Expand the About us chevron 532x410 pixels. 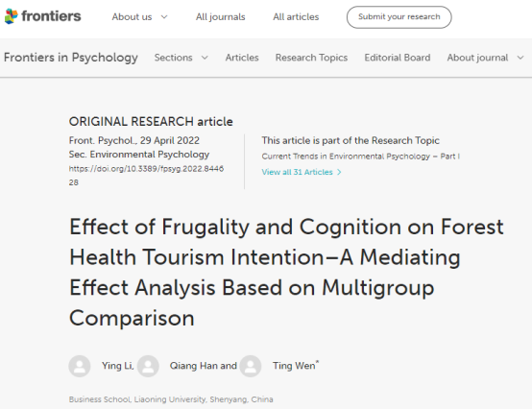(164, 17)
